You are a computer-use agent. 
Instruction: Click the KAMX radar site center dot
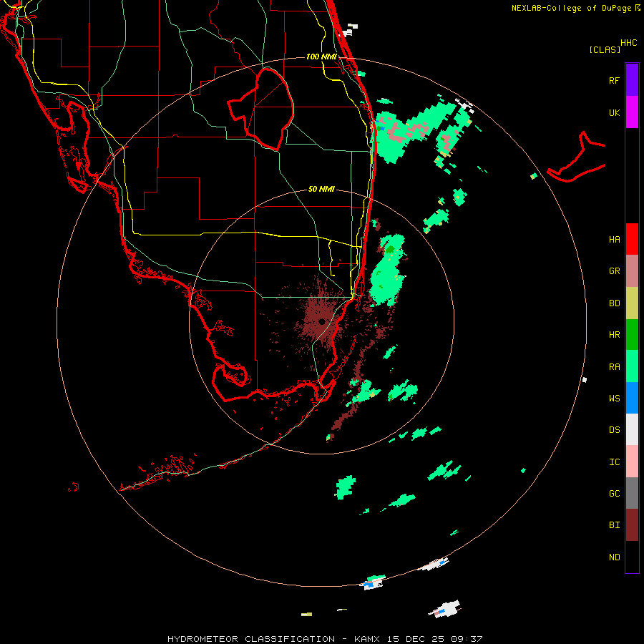321,321
